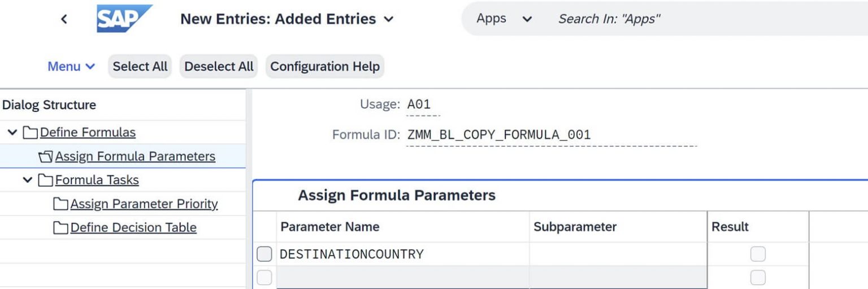Viewport: 868px width, 289px height.
Task: Select the DESTINATIONCOUNTRY row checkbox
Action: tap(264, 255)
